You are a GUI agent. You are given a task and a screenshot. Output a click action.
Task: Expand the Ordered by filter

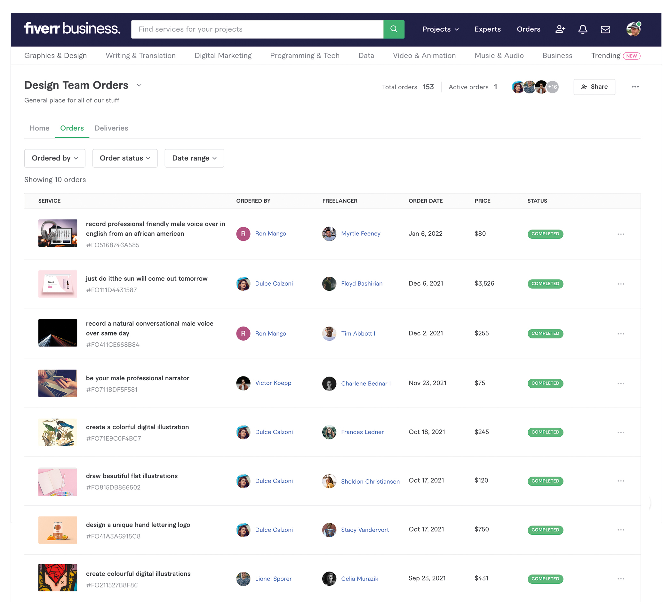click(x=55, y=158)
